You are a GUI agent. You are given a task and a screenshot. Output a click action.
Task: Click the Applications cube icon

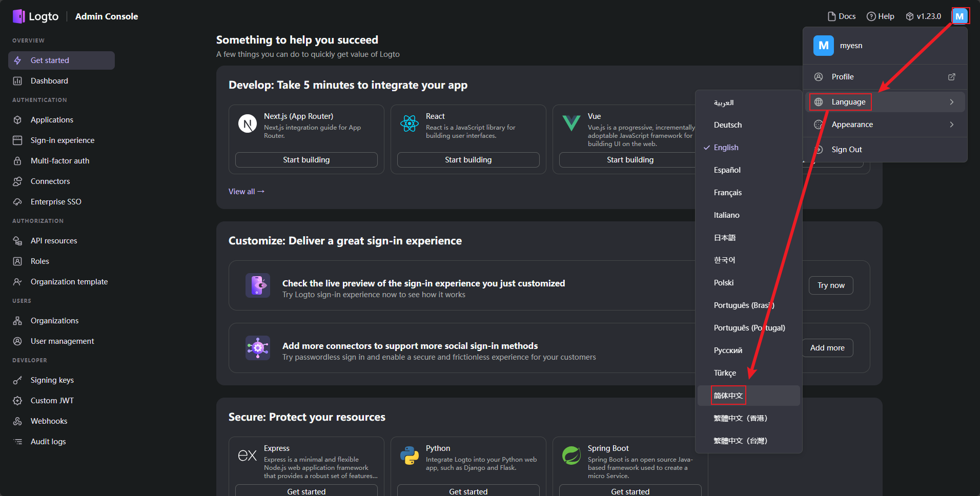pos(17,120)
